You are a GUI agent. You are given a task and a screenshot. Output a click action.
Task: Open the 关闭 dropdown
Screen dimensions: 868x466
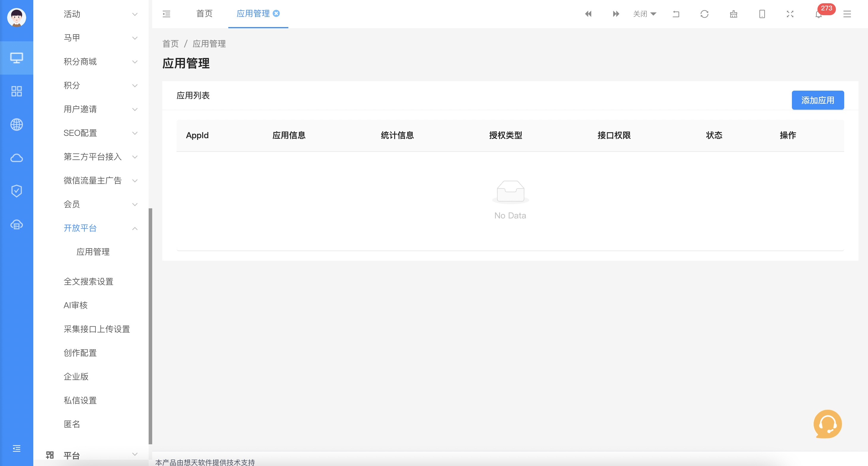point(644,14)
